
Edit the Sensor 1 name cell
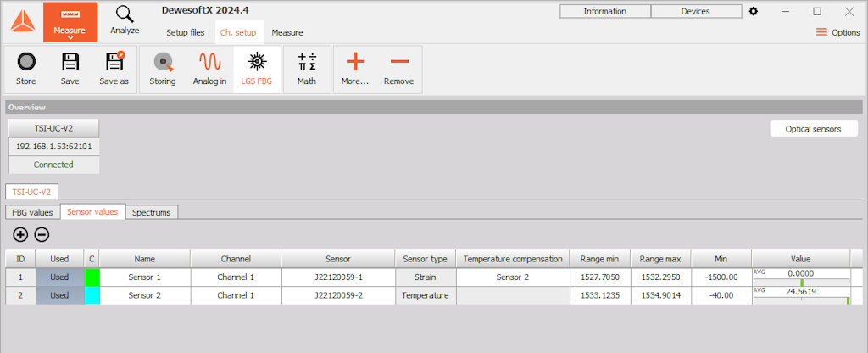[x=144, y=277]
